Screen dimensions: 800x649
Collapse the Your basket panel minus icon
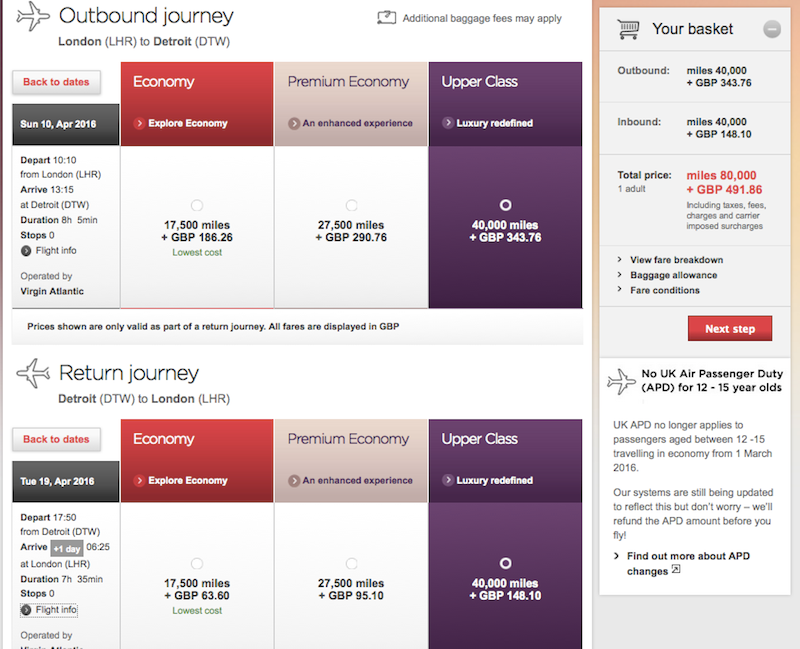771,30
